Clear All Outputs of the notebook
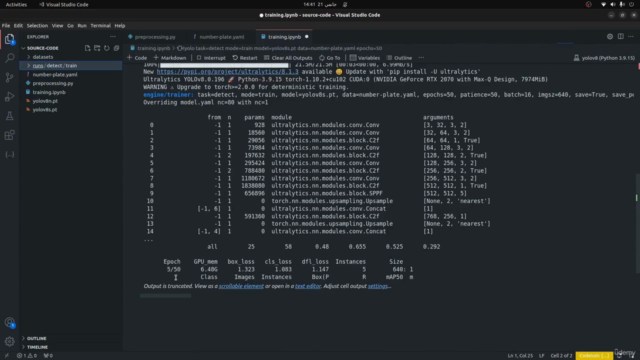640x360 pixels. tap(288, 58)
